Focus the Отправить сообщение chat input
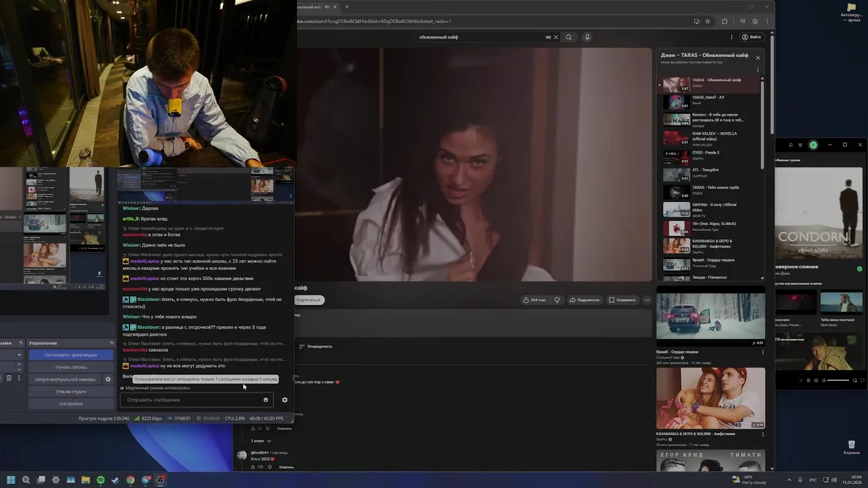 [197, 400]
